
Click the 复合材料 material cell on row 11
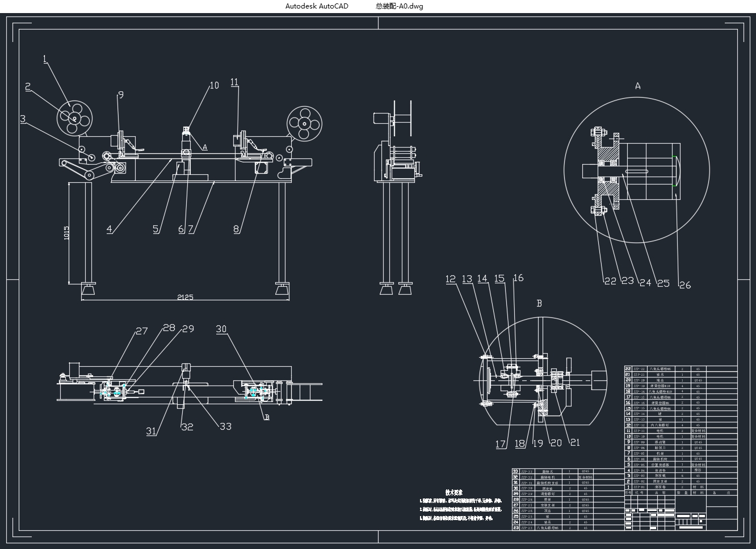coord(698,430)
